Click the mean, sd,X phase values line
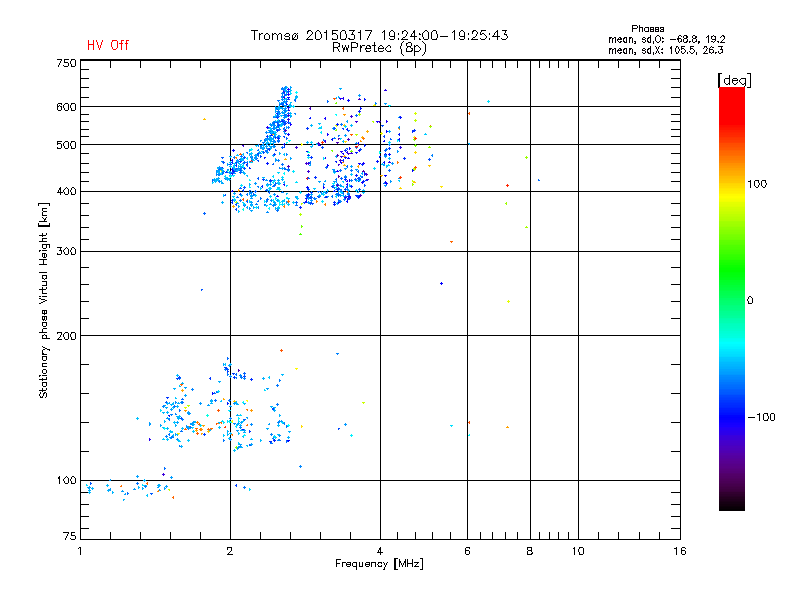 tap(665, 50)
